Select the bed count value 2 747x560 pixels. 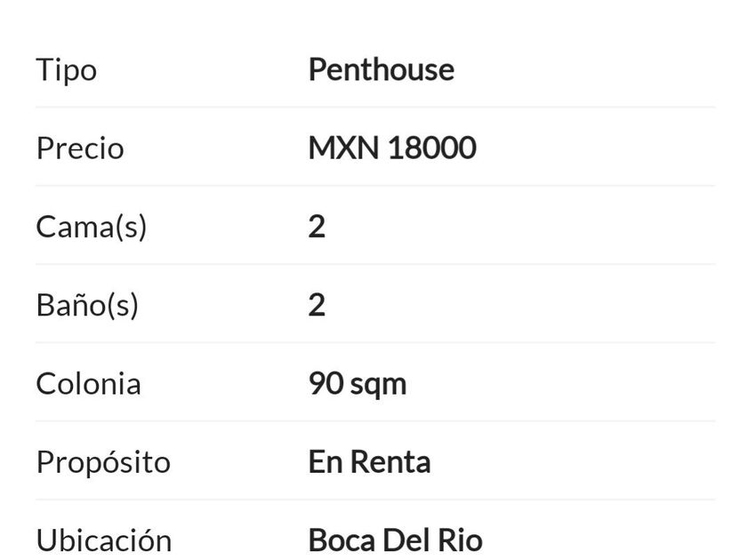click(x=317, y=227)
